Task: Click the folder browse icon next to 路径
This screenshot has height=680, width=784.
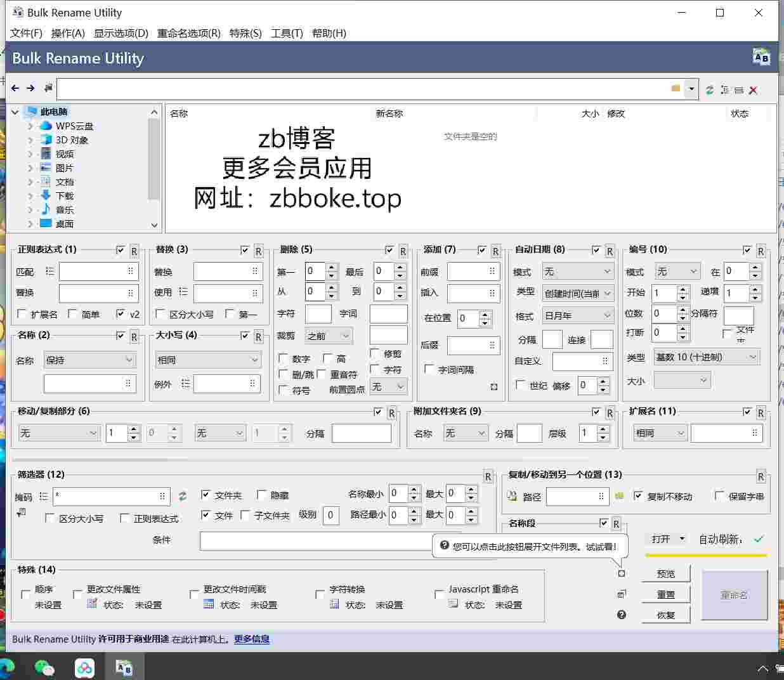Action: [x=620, y=496]
